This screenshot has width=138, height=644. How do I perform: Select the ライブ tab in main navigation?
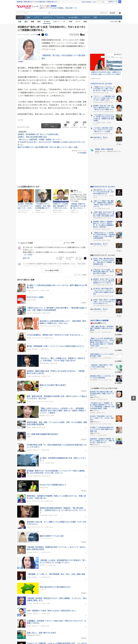point(37,17)
